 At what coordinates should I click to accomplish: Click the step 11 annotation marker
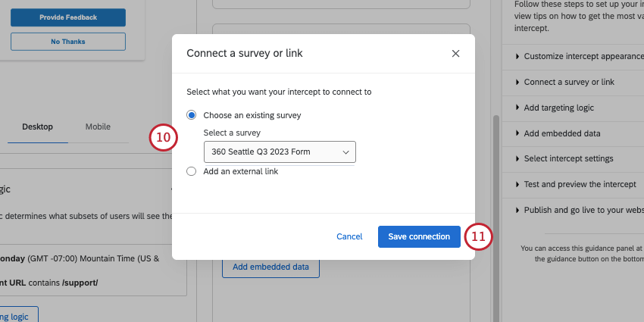point(478,236)
